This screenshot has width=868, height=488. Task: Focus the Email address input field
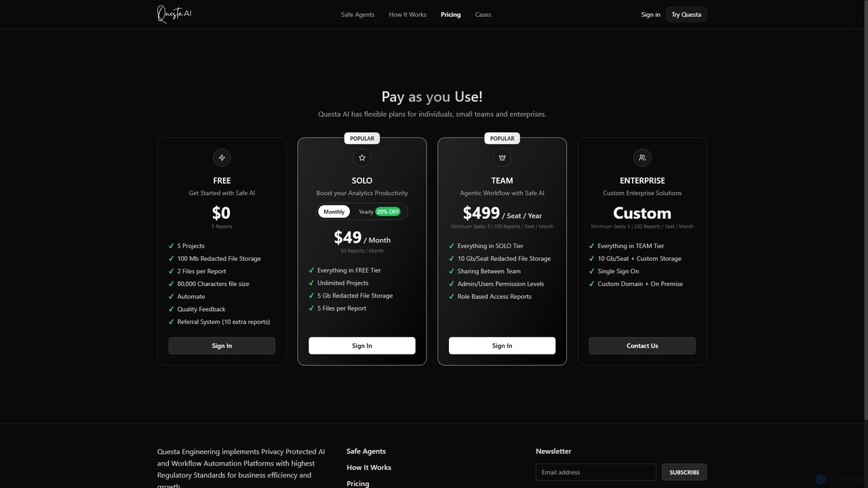pyautogui.click(x=596, y=472)
